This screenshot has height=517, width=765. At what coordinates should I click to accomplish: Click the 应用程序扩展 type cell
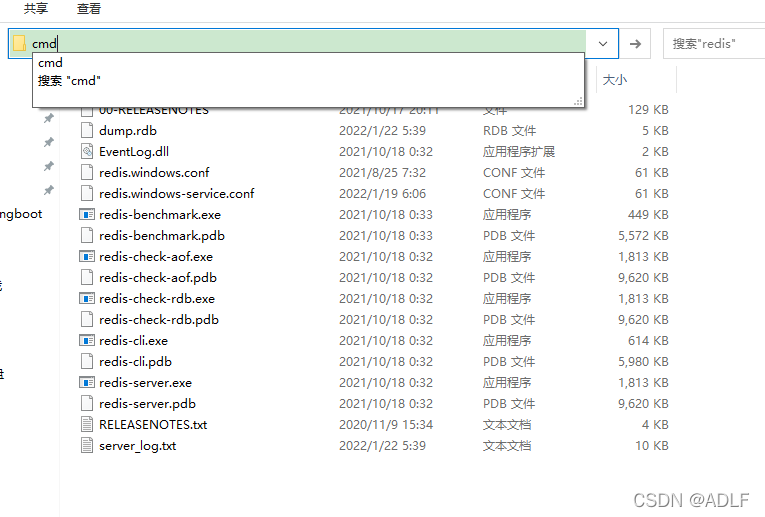[519, 152]
